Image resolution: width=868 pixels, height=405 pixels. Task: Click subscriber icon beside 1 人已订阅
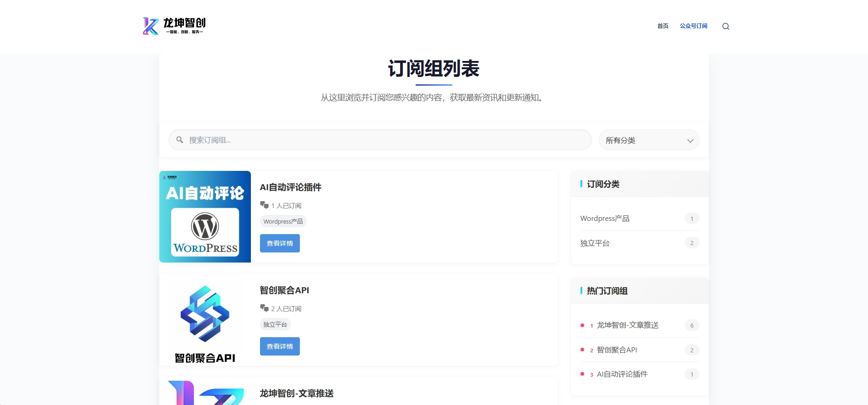264,205
